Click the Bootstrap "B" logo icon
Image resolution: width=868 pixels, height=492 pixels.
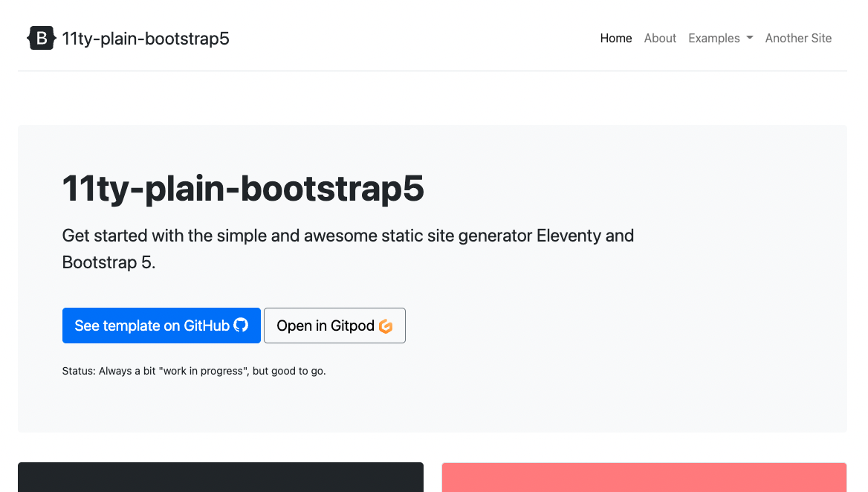point(41,37)
